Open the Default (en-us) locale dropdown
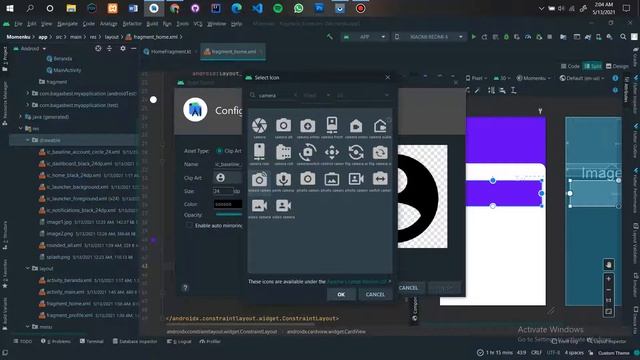Image resolution: width=640 pixels, height=360 pixels. pyautogui.click(x=582, y=78)
